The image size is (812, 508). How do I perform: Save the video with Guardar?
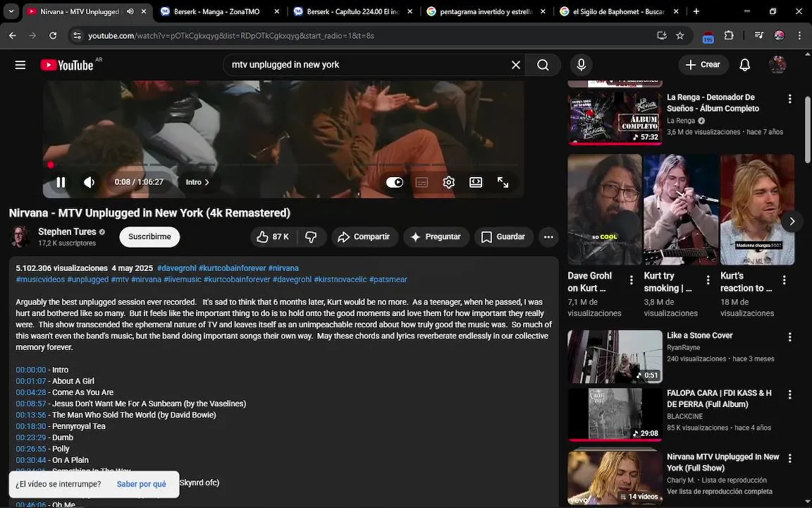(503, 237)
